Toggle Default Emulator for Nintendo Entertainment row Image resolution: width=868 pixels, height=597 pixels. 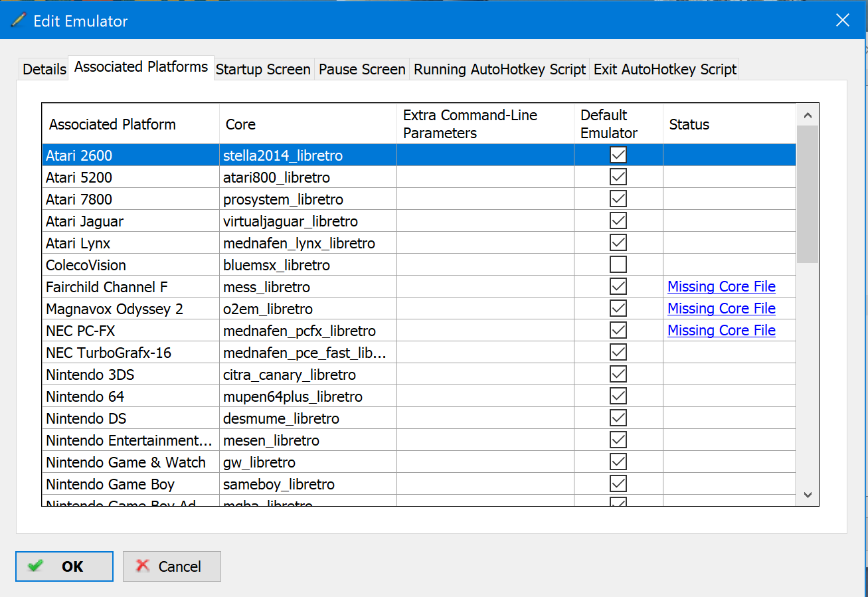(618, 440)
